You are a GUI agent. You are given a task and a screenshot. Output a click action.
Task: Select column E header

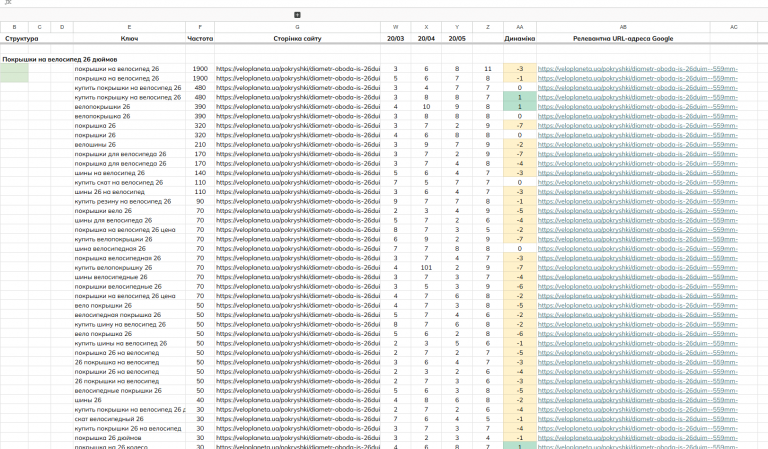[x=129, y=27]
